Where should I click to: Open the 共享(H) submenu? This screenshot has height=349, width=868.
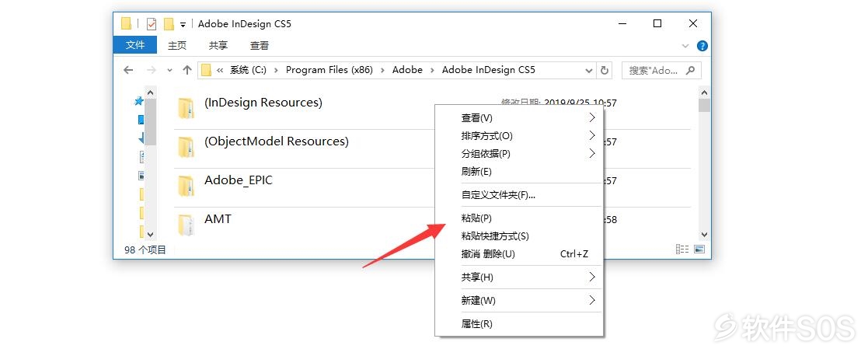[518, 277]
